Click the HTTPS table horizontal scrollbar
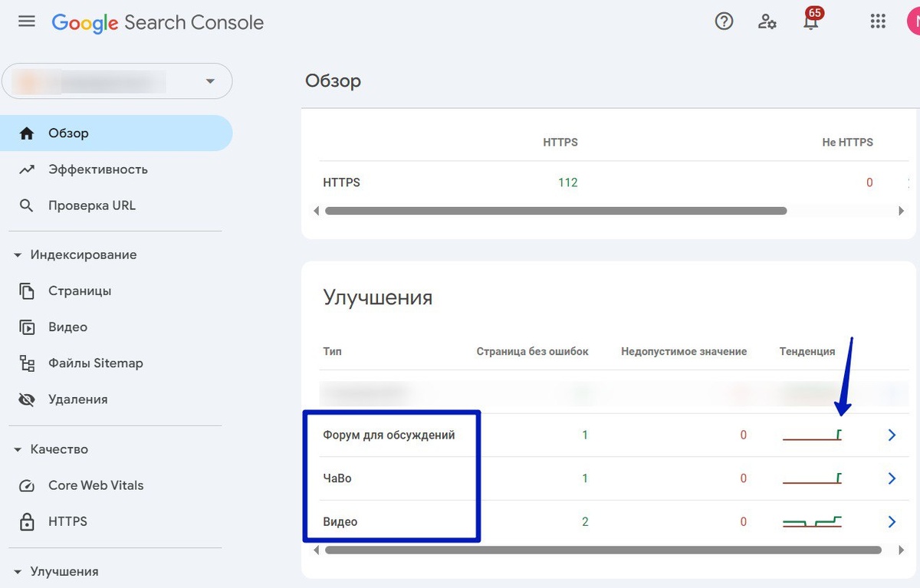 coord(556,210)
